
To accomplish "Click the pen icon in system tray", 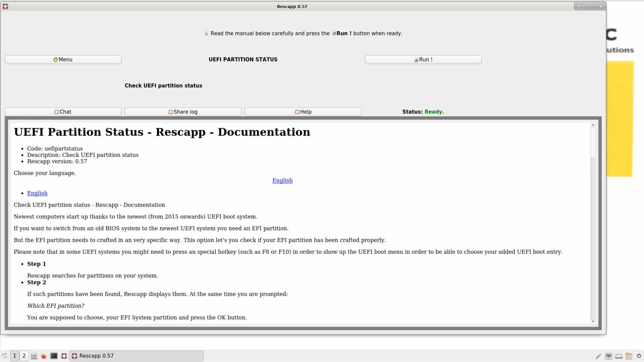I will (599, 356).
